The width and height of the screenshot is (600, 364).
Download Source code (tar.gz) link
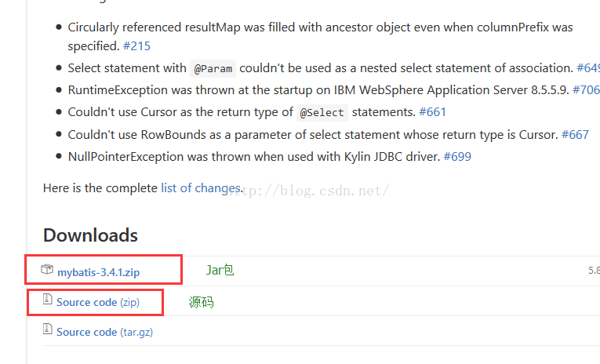(104, 332)
